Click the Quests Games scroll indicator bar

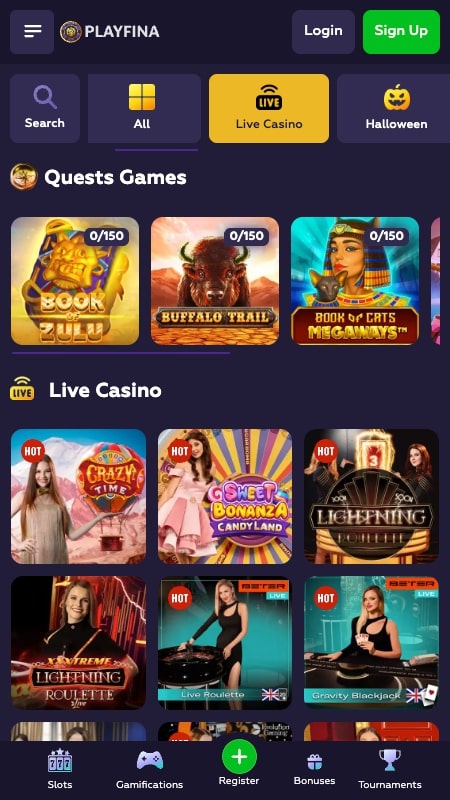[120, 353]
